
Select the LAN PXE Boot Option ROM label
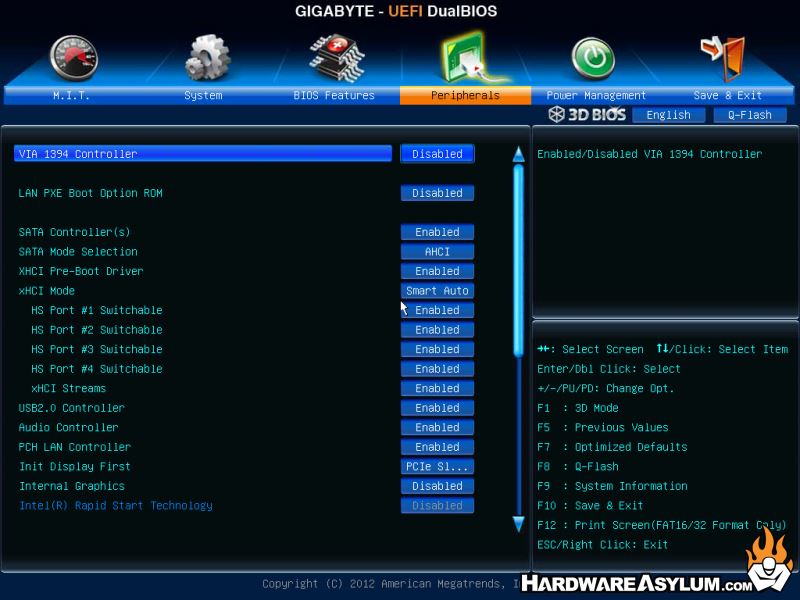pyautogui.click(x=90, y=193)
